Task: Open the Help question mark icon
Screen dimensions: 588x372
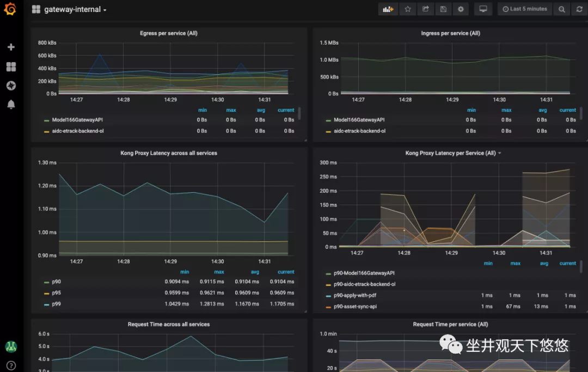Action: click(x=11, y=365)
